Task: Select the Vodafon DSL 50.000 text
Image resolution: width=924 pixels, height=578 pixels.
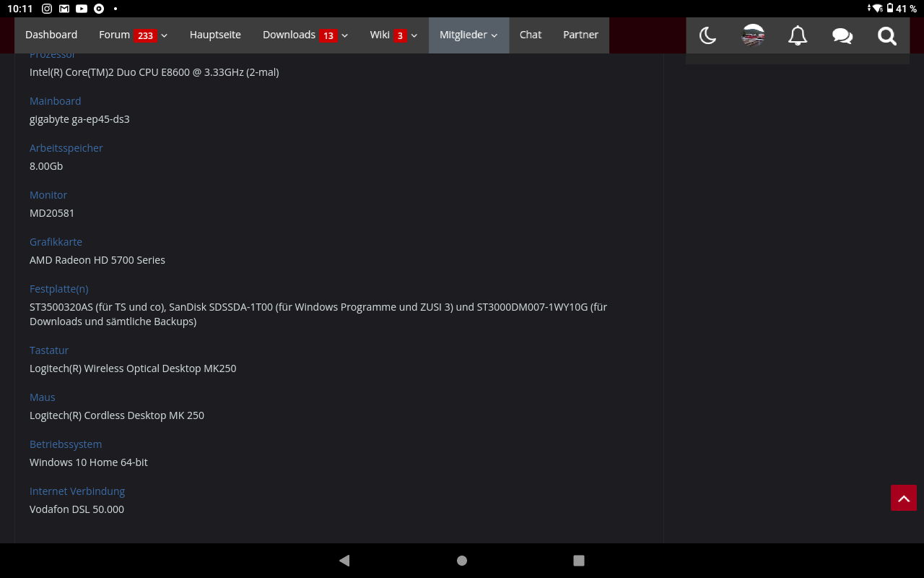Action: tap(77, 509)
